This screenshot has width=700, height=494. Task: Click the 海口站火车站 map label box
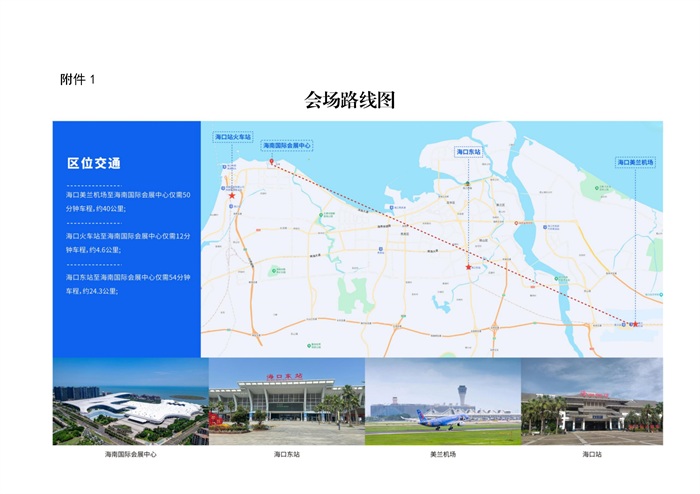coord(233,137)
